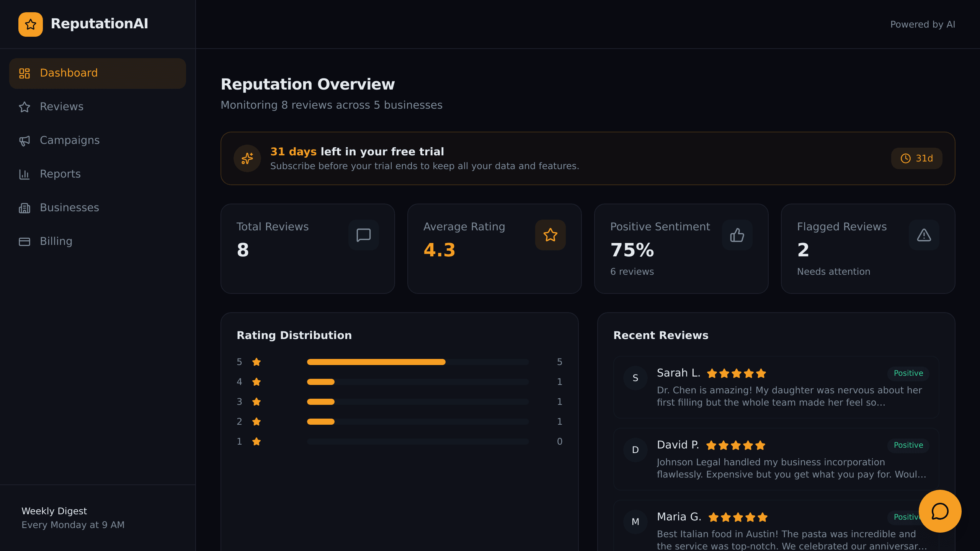The height and width of the screenshot is (551, 980).
Task: Click the Businesses building icon
Action: [x=24, y=208]
